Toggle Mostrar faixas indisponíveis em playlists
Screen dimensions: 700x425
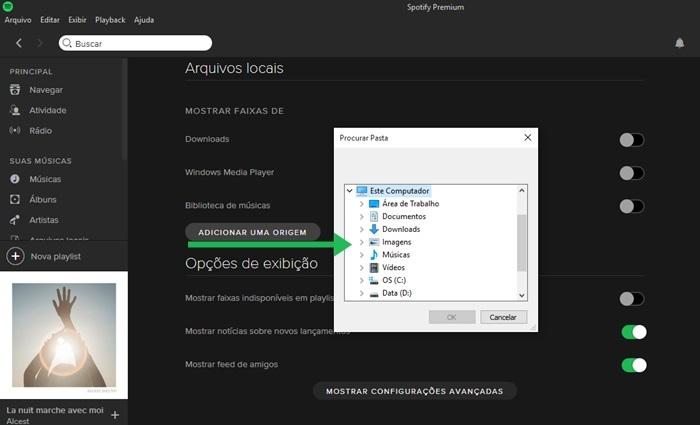tap(631, 299)
